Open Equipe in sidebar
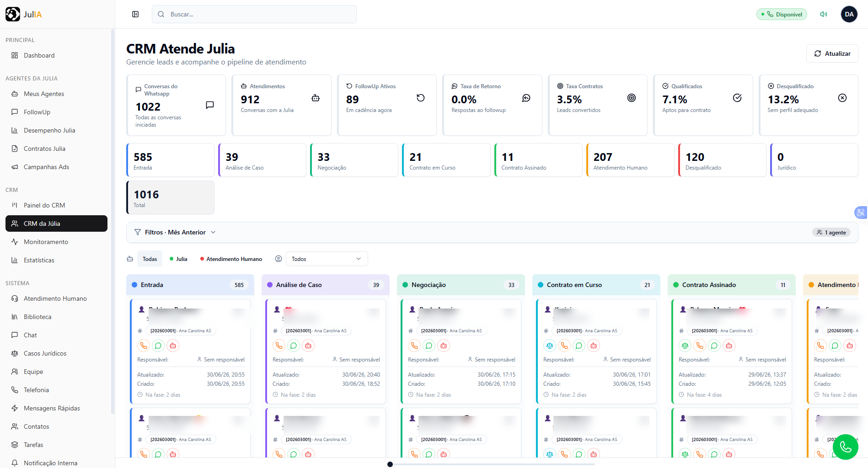The image size is (868, 468). point(56,372)
